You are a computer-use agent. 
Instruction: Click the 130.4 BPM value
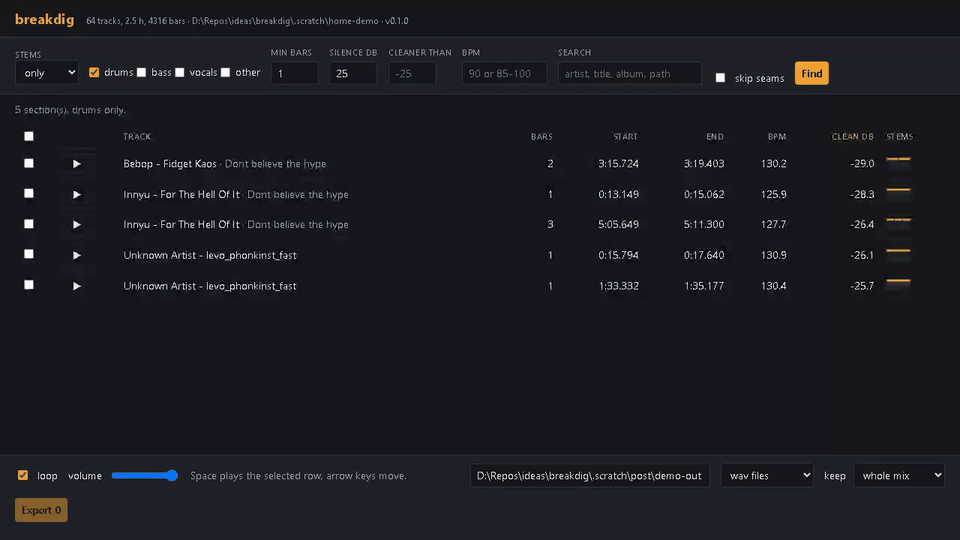coord(774,285)
